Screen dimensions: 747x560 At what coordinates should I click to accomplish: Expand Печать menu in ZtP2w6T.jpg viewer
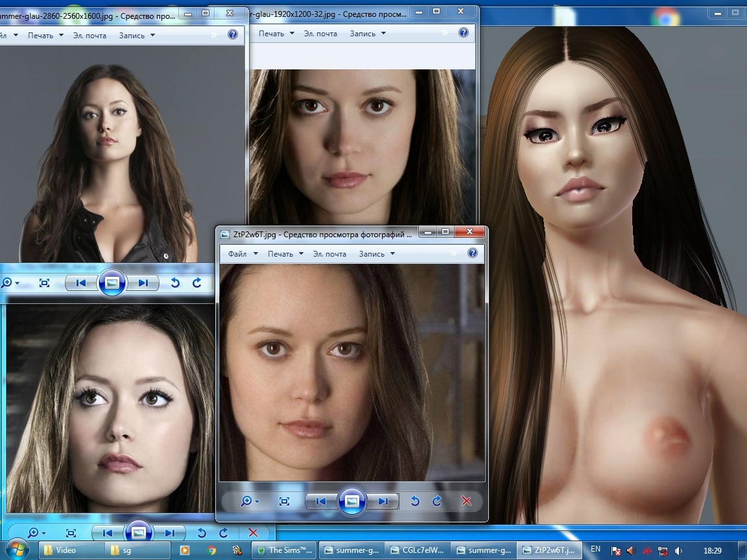pos(285,253)
